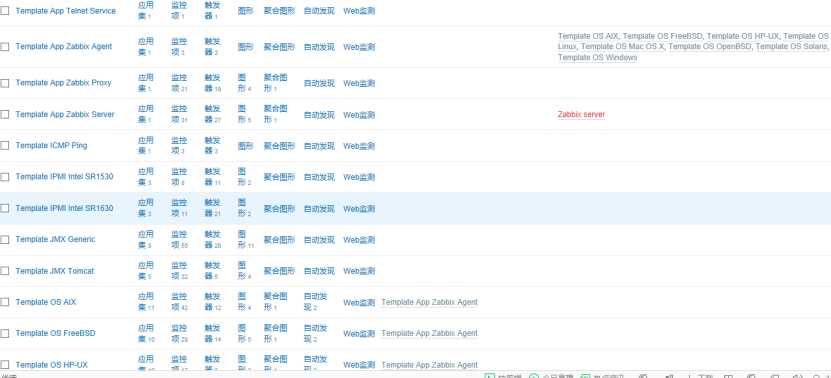Open 聚合图形 for Template App Zabbix Proxy
831x378 pixels.
tap(276, 83)
